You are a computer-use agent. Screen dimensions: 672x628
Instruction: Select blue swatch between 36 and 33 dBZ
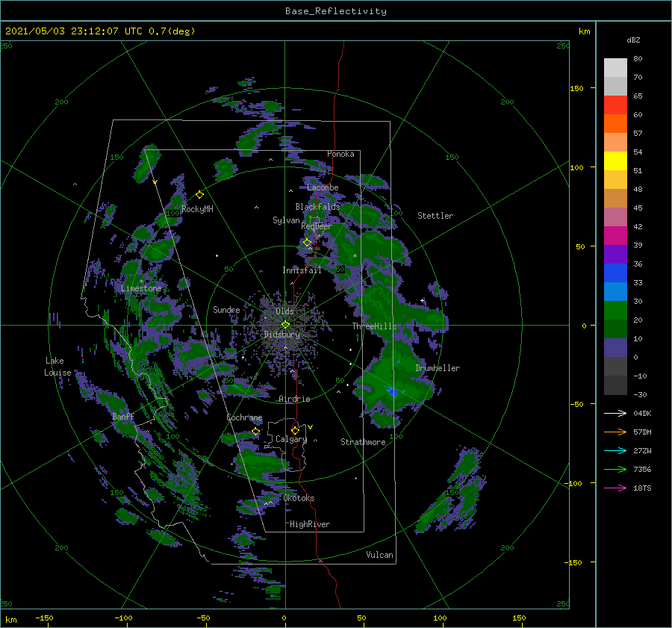click(615, 273)
